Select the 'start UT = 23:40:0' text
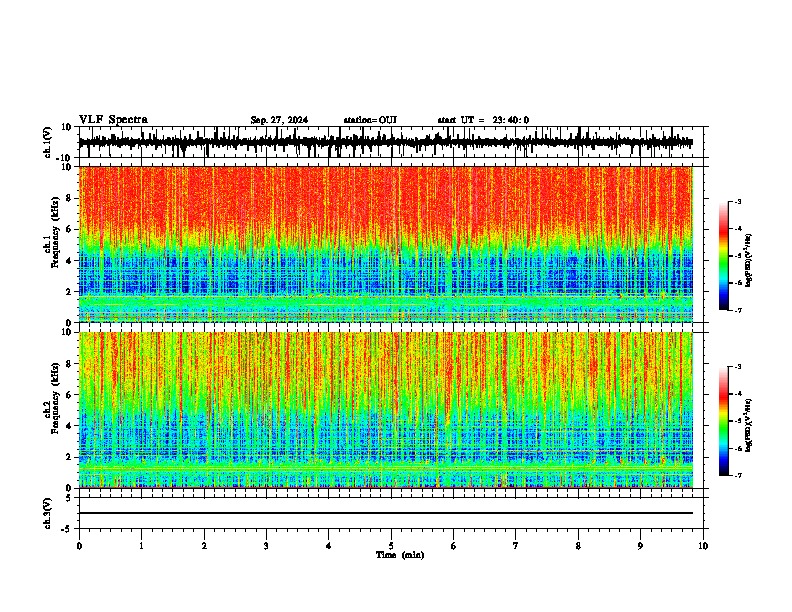The width and height of the screenshot is (792, 612). pos(483,120)
